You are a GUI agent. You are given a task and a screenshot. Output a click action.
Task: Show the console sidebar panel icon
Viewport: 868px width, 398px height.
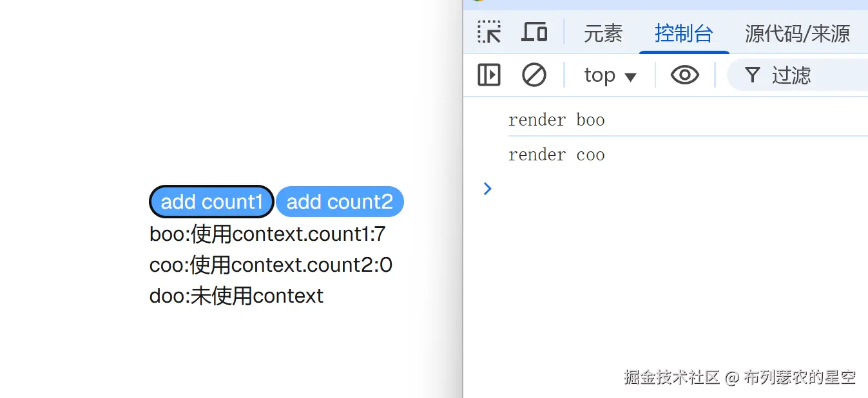coord(489,75)
